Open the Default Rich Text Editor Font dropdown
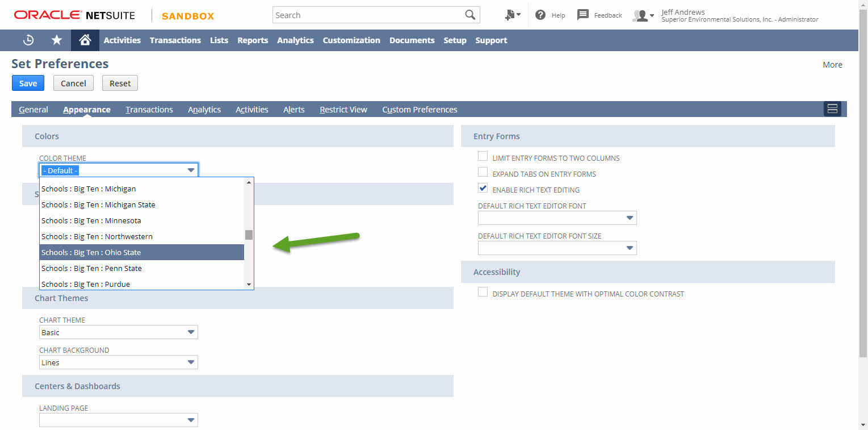 (629, 218)
